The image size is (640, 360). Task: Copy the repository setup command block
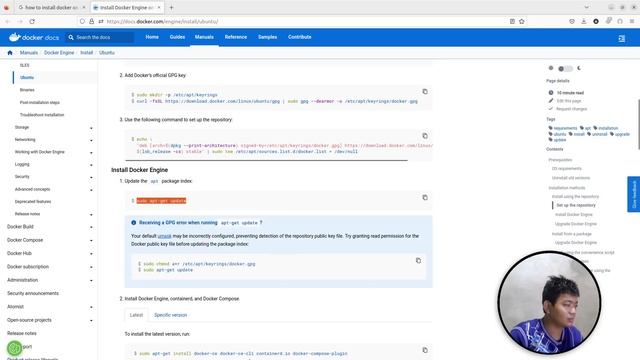(x=425, y=136)
